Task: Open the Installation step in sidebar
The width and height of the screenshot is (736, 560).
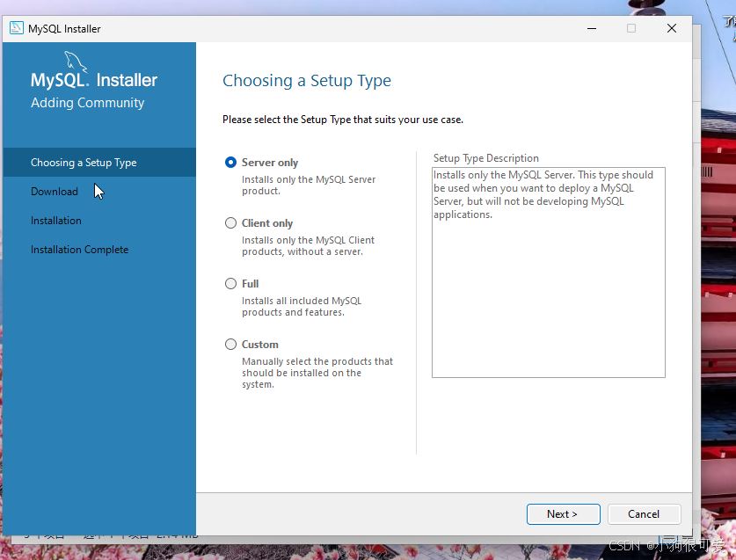Action: (56, 221)
